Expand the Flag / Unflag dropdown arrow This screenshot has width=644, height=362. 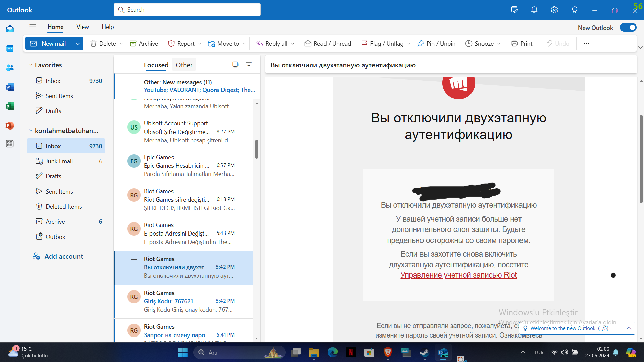pos(409,44)
